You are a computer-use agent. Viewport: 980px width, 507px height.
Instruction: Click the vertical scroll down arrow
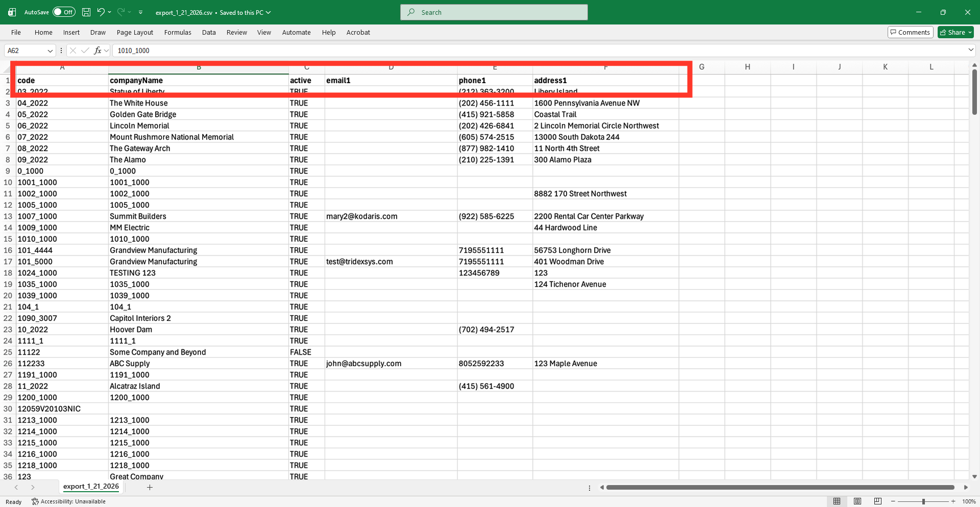pos(974,476)
